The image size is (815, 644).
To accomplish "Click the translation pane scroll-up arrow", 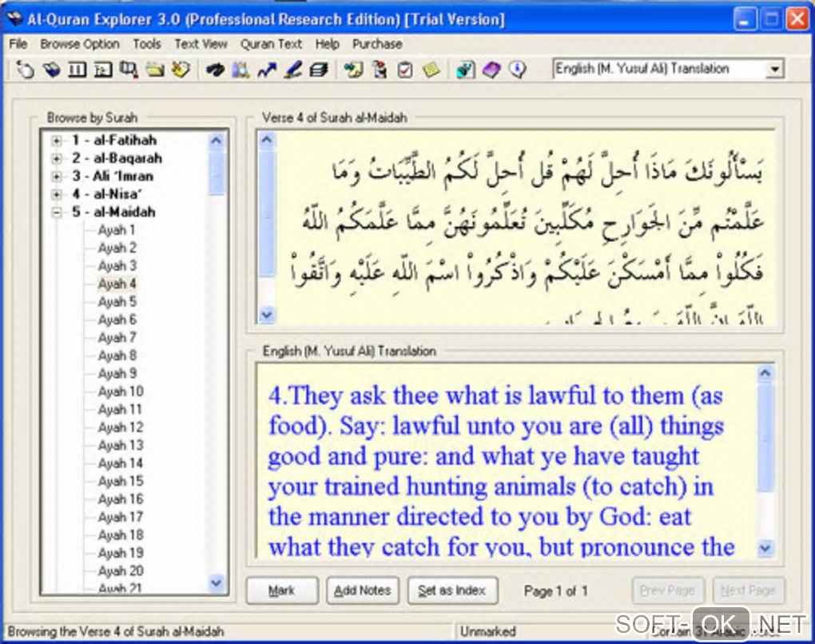I will (765, 373).
